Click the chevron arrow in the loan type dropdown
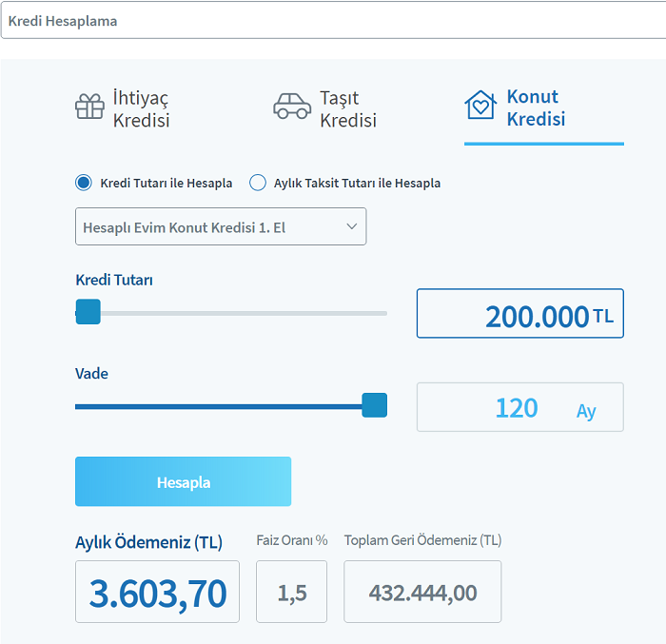The height and width of the screenshot is (644, 666). pos(351,226)
